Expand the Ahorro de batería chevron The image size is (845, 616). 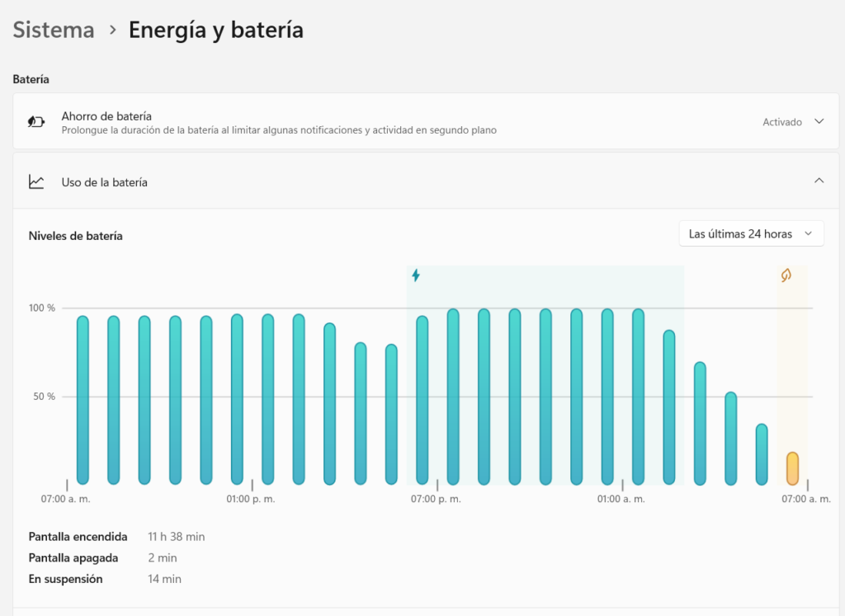click(x=819, y=121)
